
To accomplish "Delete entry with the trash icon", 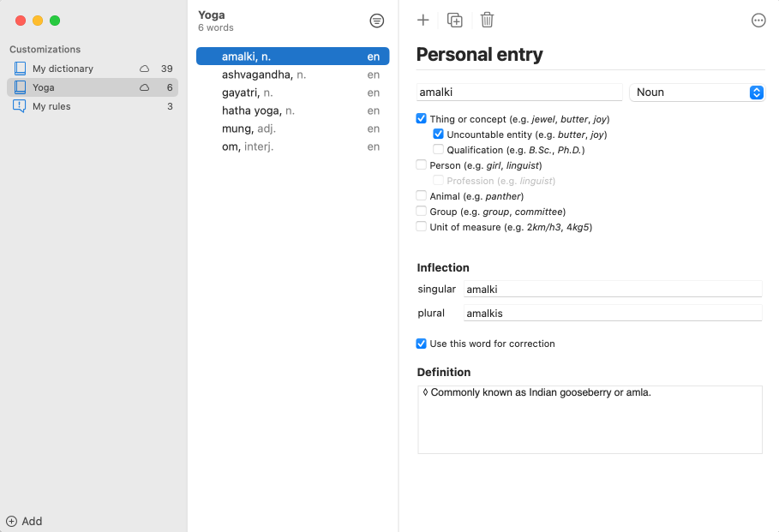I will pos(487,20).
